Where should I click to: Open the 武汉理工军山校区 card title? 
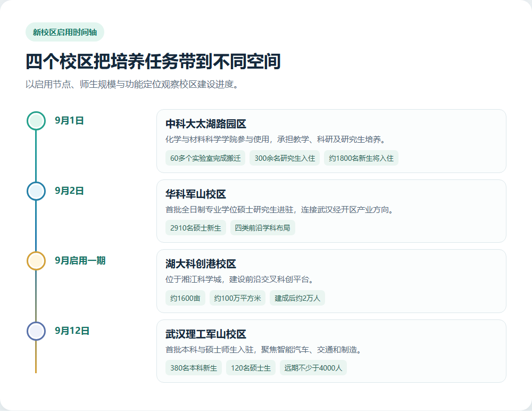pyautogui.click(x=205, y=334)
